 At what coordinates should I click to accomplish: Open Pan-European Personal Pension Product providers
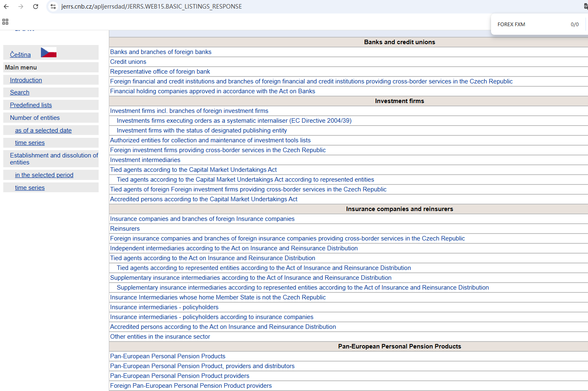click(179, 376)
